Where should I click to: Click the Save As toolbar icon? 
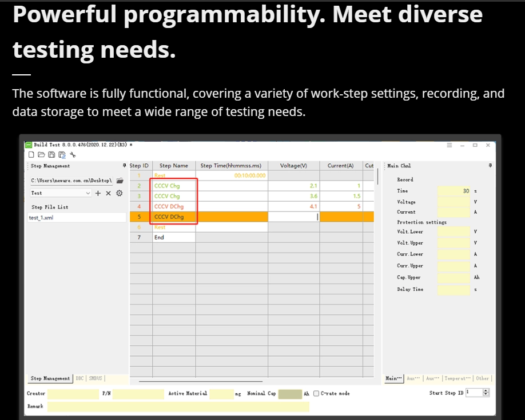coord(62,154)
